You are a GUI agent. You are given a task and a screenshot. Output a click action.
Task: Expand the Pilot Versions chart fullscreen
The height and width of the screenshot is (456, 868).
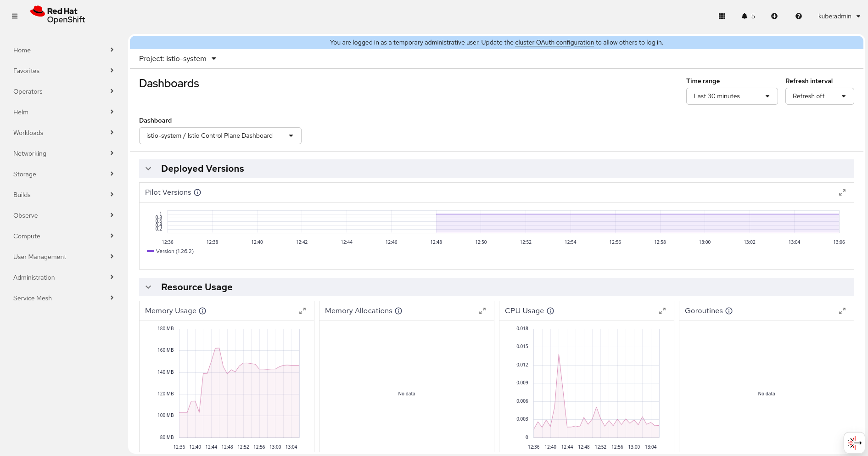[x=842, y=192]
